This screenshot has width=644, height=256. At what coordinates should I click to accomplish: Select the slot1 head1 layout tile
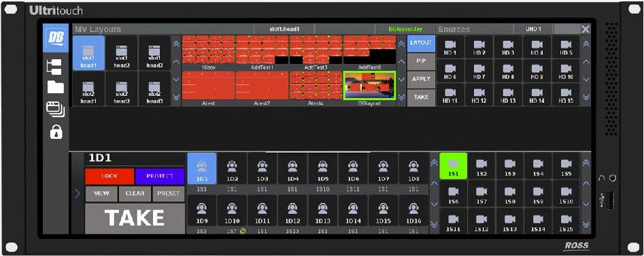[88, 53]
